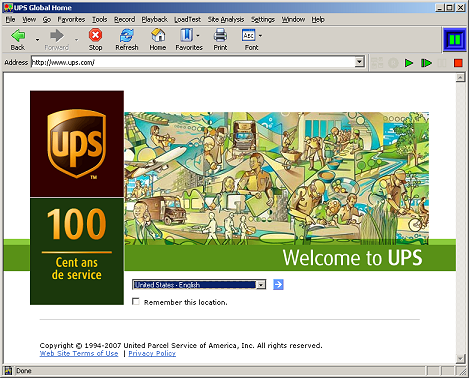Click the green step-play button
Image resolution: width=469 pixels, height=378 pixels.
[426, 63]
